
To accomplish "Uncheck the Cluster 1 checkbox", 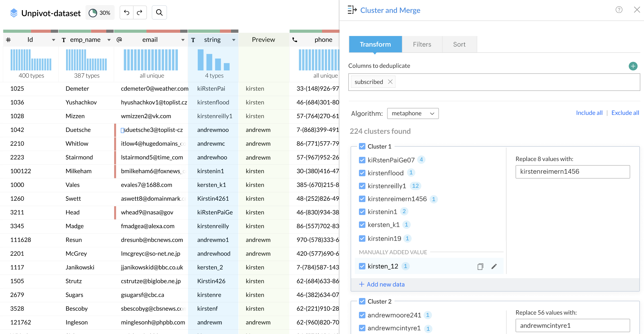I will click(362, 146).
